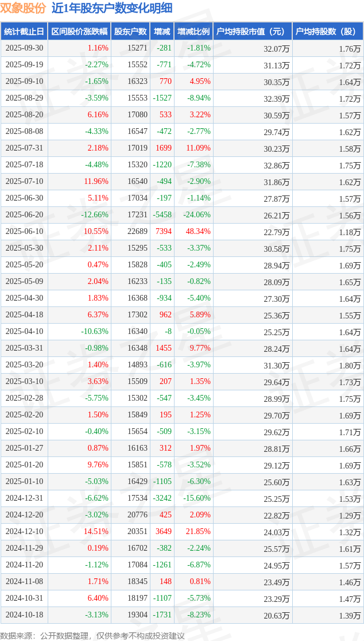Select the 增减比例 column header
364x641 pixels.
click(193, 32)
